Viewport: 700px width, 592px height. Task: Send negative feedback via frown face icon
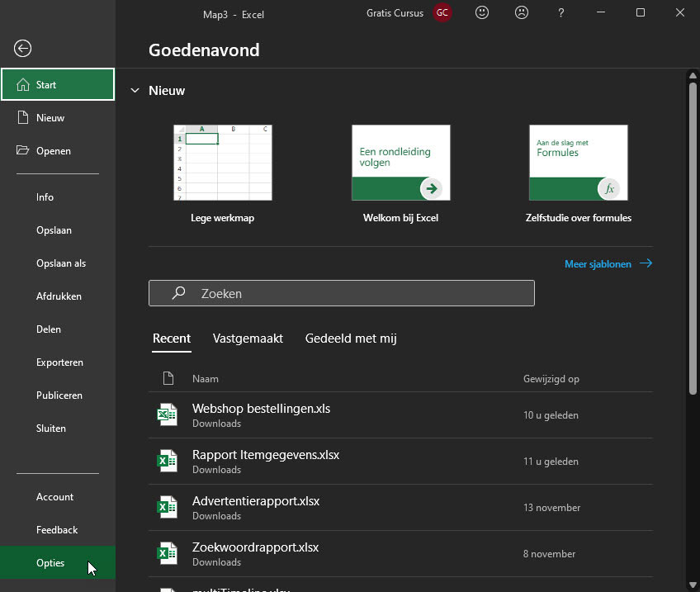pos(521,12)
